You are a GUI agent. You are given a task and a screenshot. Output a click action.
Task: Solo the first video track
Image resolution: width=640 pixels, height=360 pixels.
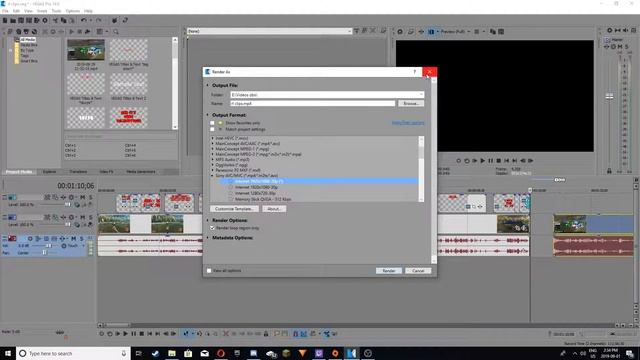click(x=91, y=198)
